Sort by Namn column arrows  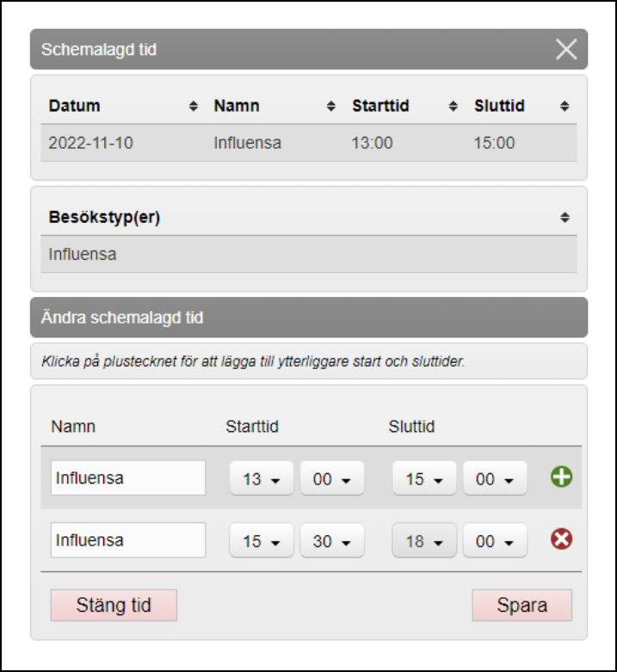331,107
